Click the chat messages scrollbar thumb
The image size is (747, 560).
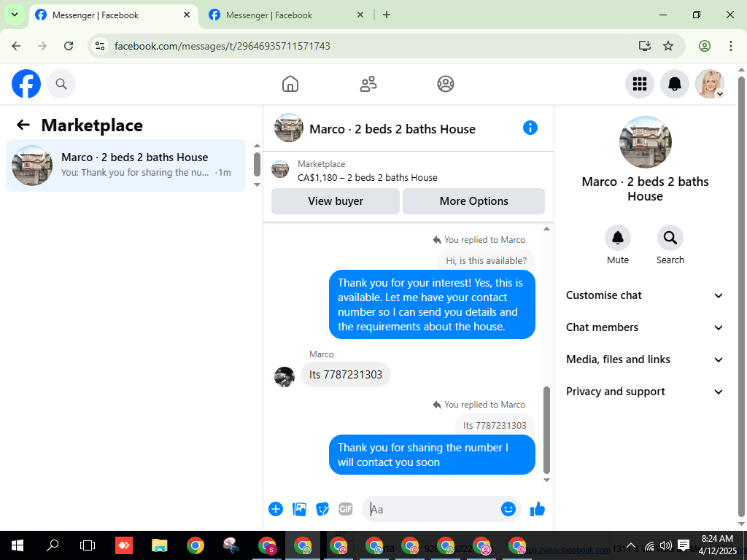coord(546,430)
